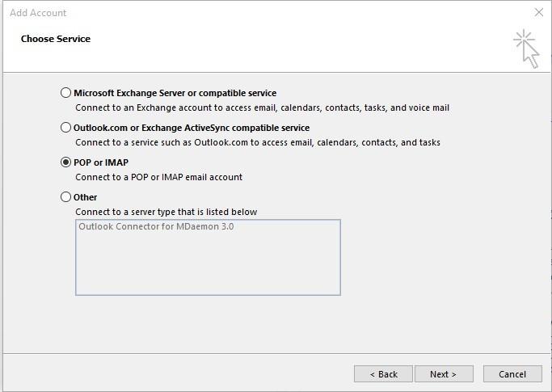Click the cursor sparkle wizard icon
This screenshot has height=392, width=552.
tap(526, 48)
